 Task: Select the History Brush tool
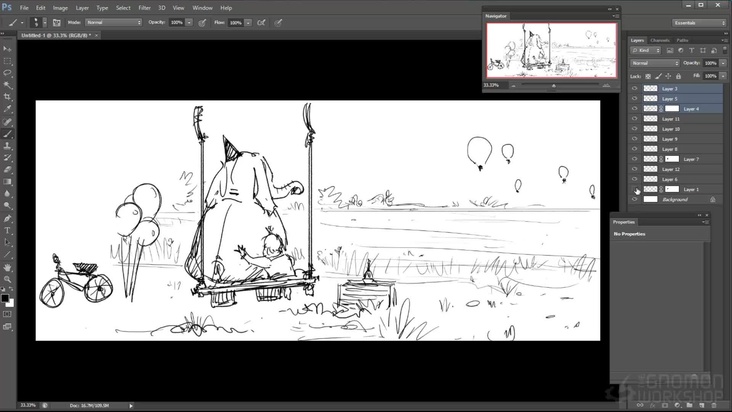pos(7,158)
